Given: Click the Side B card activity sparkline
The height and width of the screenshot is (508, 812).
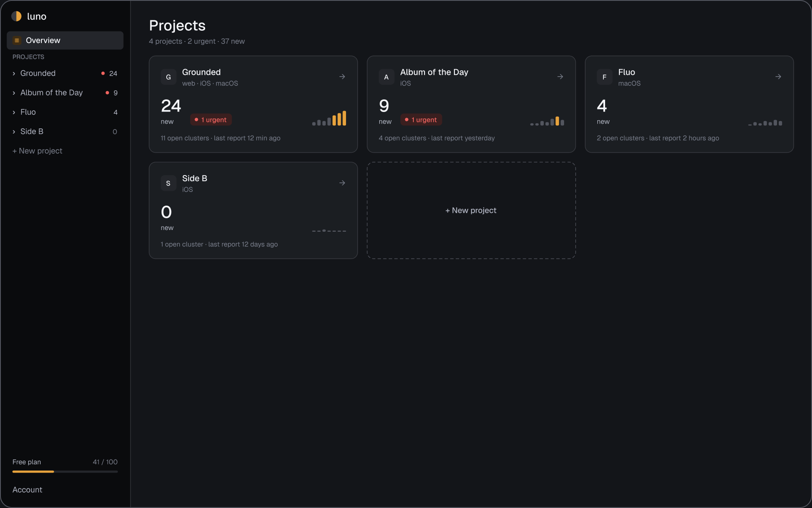Looking at the screenshot, I should (329, 230).
